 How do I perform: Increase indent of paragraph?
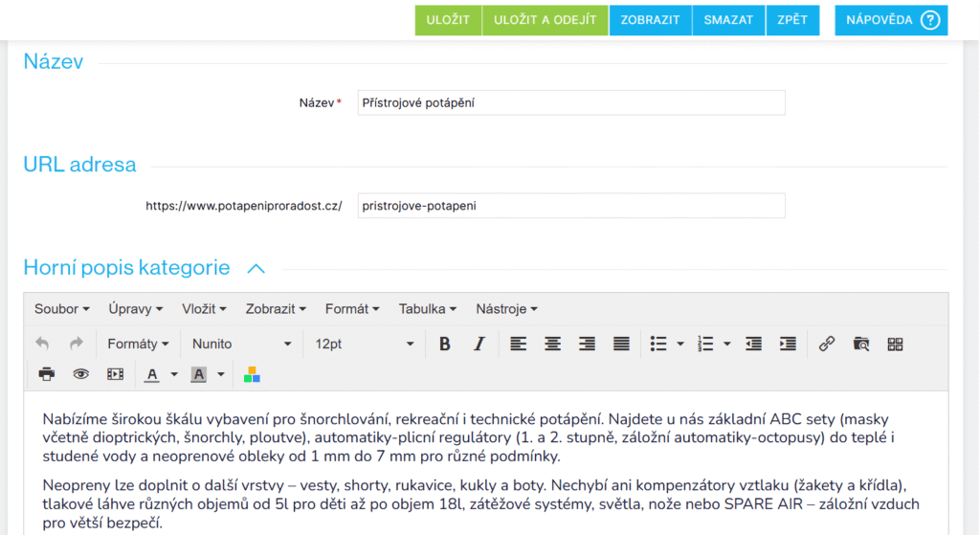788,344
